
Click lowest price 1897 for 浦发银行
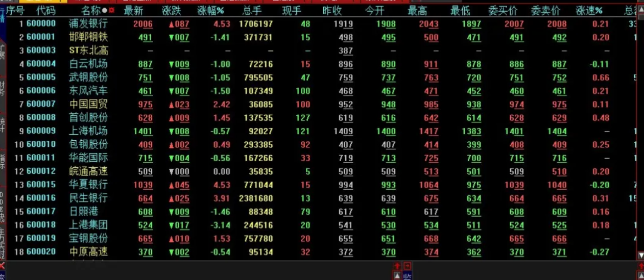coord(471,24)
